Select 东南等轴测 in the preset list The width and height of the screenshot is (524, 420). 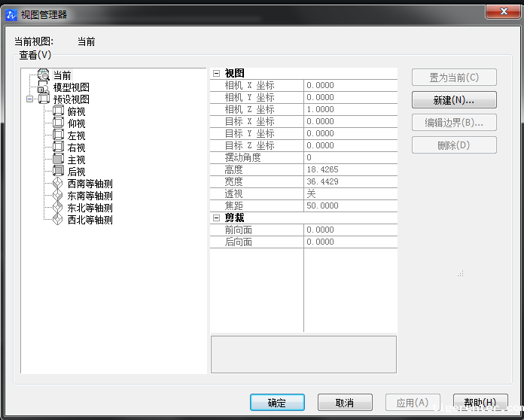[x=90, y=196]
